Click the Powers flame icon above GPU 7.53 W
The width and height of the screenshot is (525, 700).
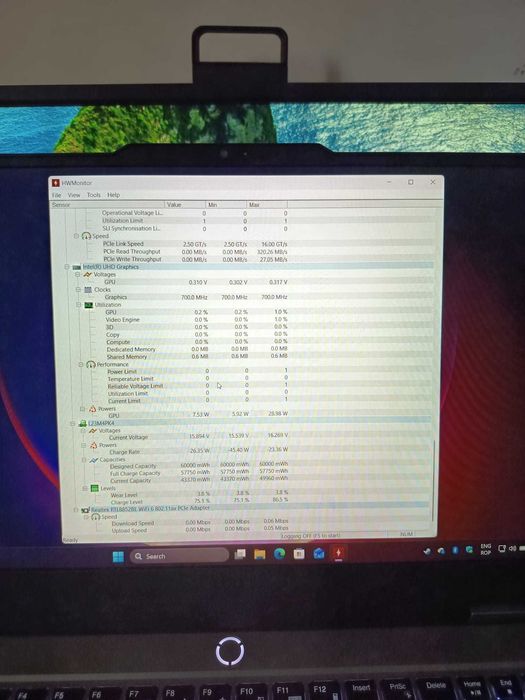[x=92, y=409]
